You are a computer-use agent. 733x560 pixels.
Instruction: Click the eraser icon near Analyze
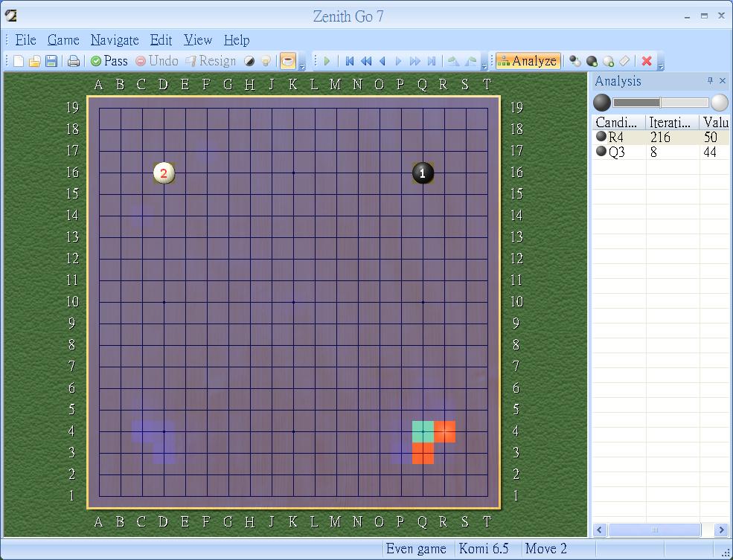(x=624, y=61)
